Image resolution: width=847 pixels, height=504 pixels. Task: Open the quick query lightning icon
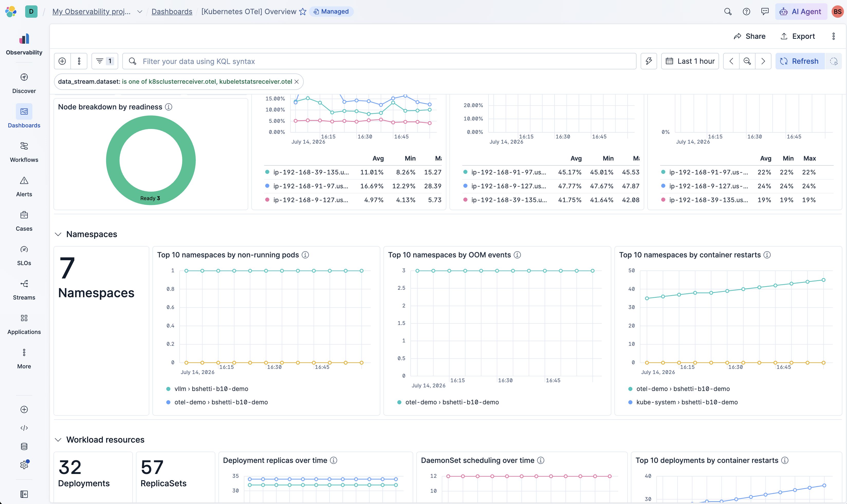(649, 61)
